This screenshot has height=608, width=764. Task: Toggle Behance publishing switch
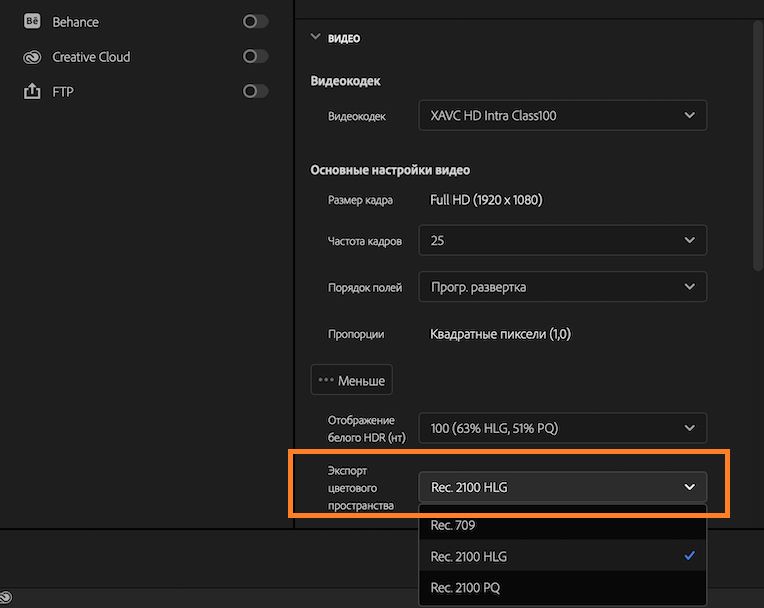point(255,22)
